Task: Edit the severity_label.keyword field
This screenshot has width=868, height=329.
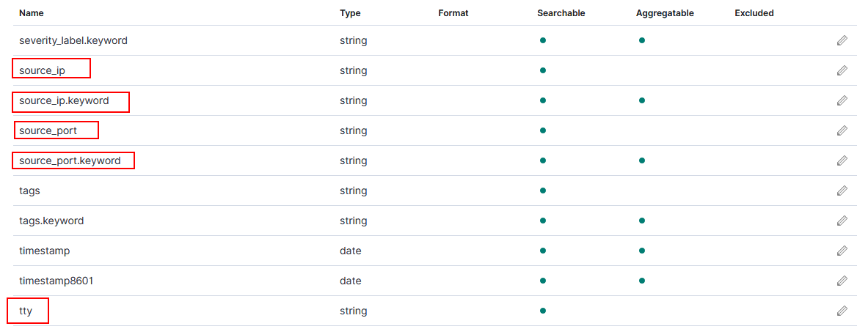Action: [842, 41]
